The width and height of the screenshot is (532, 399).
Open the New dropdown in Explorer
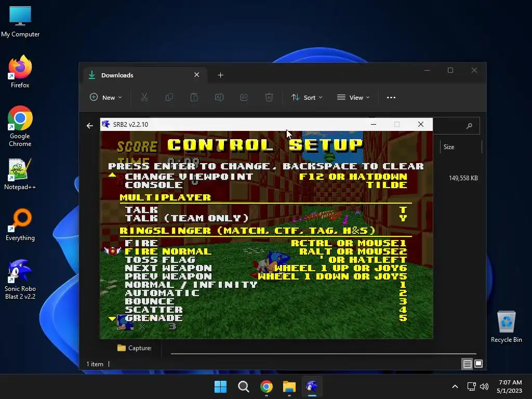click(x=106, y=97)
